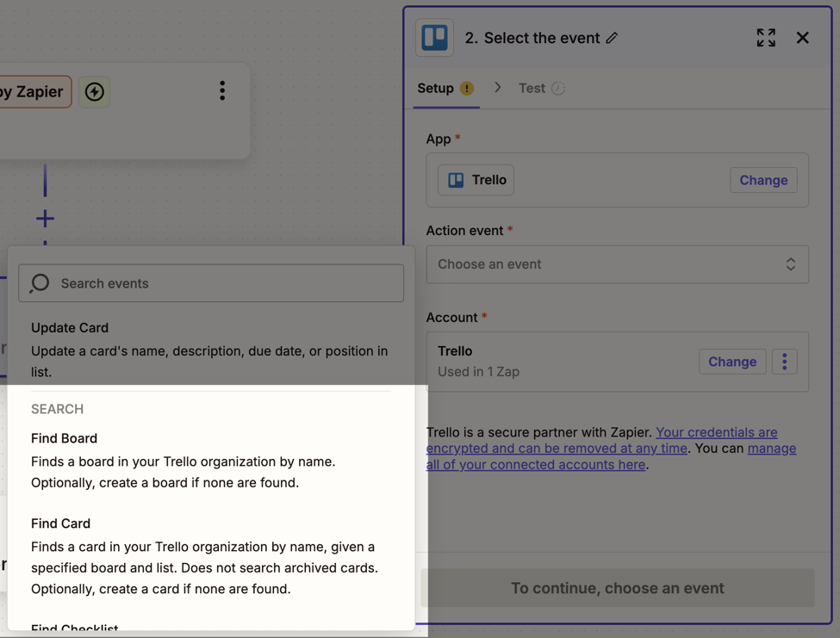Click the Trello app icon in panel header
Screen dimensions: 840x638
[x=434, y=38]
